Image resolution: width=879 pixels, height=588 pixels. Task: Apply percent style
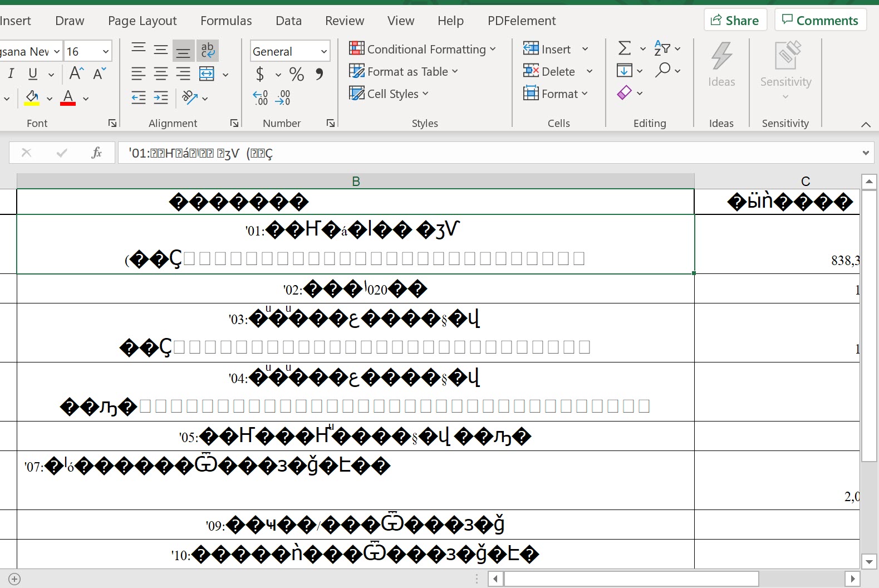click(x=297, y=73)
